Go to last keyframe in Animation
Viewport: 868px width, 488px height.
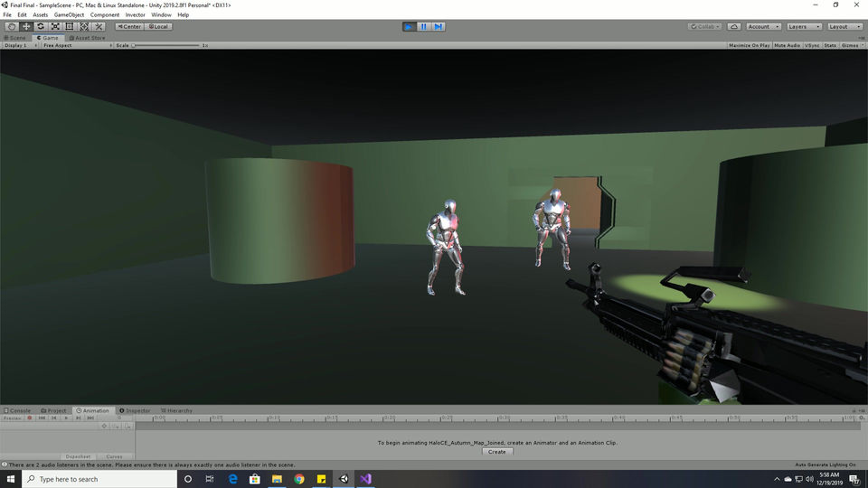pyautogui.click(x=90, y=418)
